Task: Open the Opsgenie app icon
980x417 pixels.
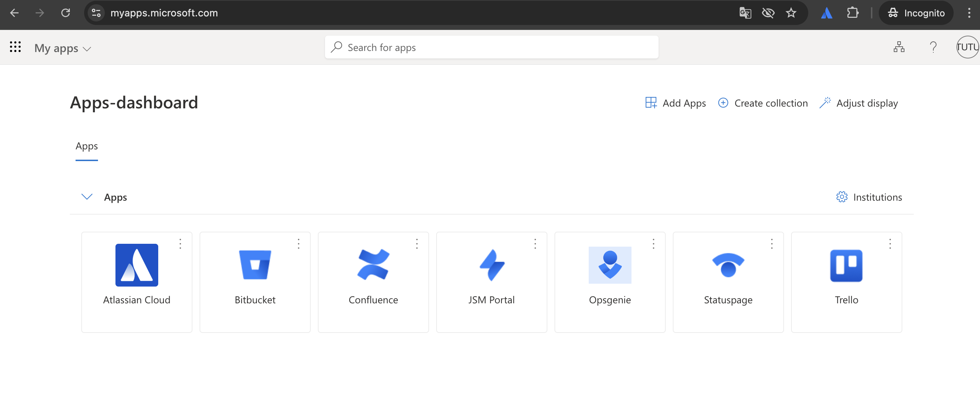Action: 610,265
